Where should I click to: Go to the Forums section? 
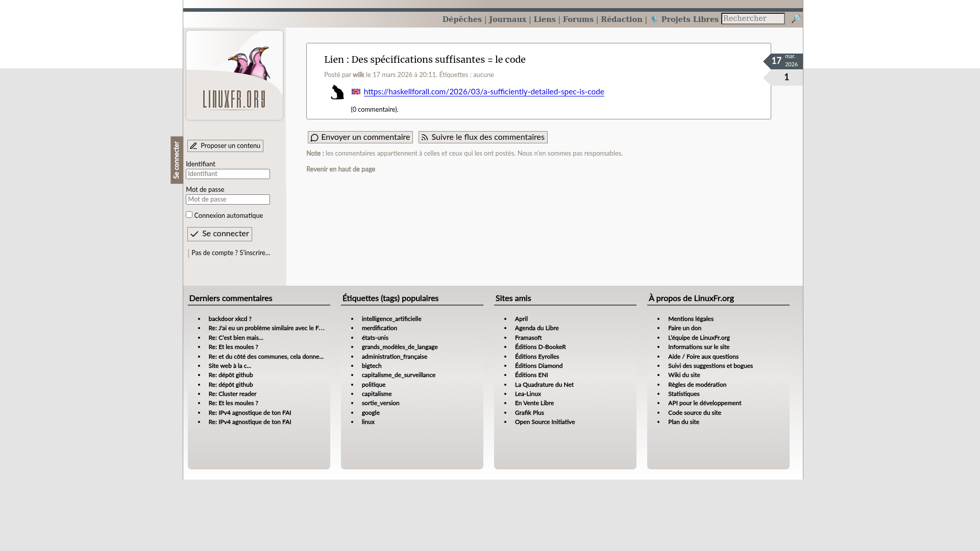point(578,19)
